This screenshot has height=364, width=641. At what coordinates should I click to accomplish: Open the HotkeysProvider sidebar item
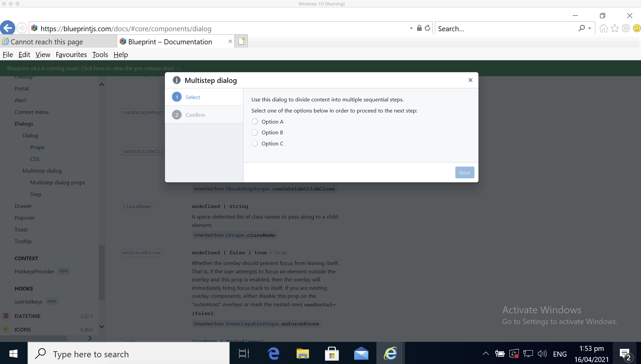34,271
